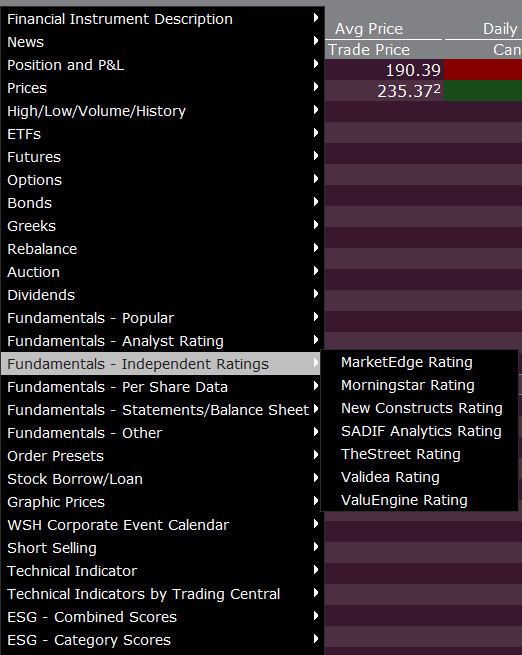Open Fundamentals - Per Share Data entry

[162, 387]
